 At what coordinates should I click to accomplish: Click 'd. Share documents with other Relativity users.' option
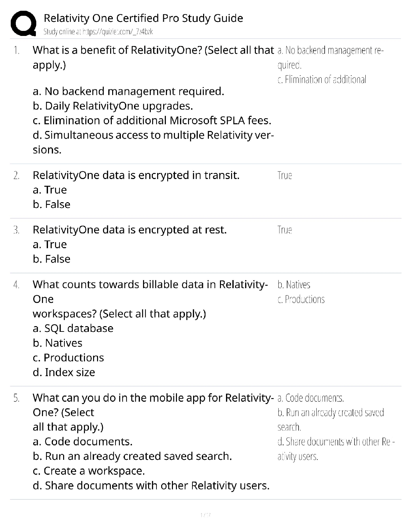[151, 486]
